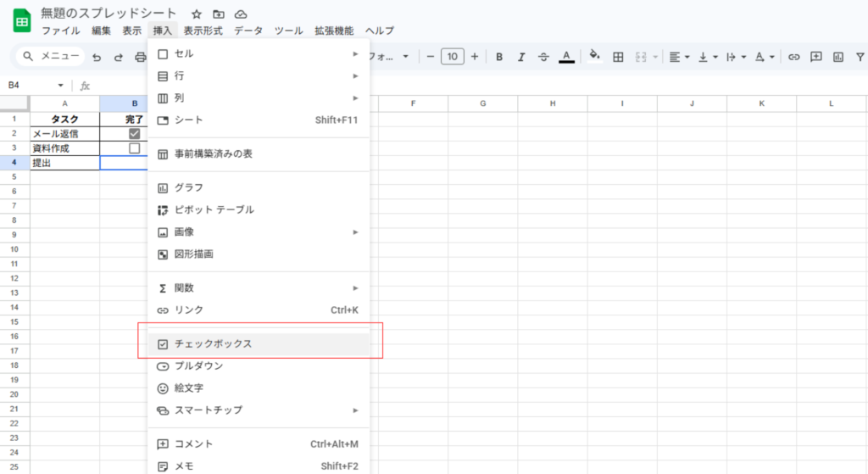The image size is (868, 474).
Task: Move the document with the folder icon
Action: (219, 14)
